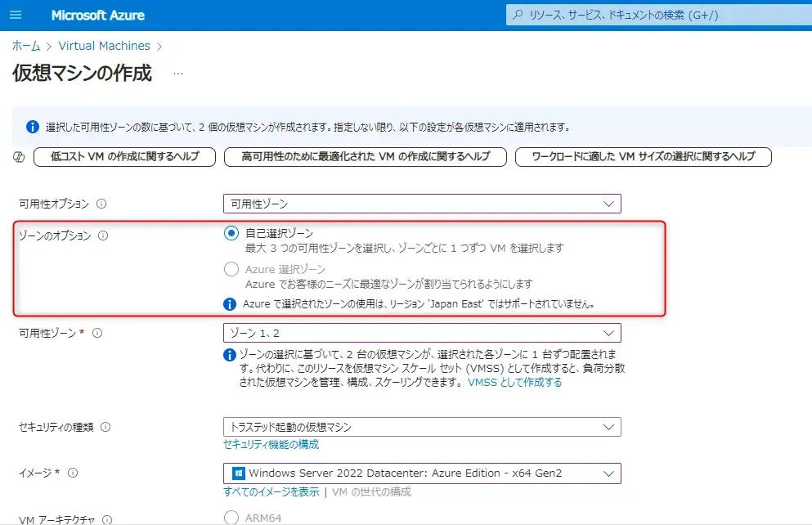The width and height of the screenshot is (812, 525).
Task: Click info icon next to イメージ
Action: coord(73,473)
